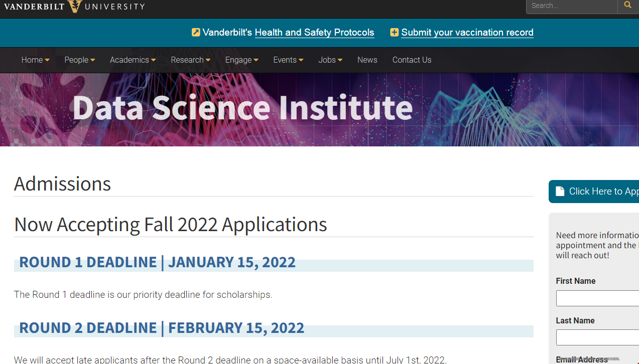
Task: Expand the Jobs dropdown menu
Action: (330, 60)
